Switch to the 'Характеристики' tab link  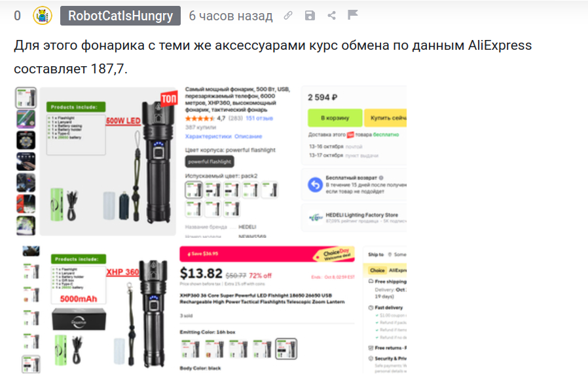tap(208, 136)
